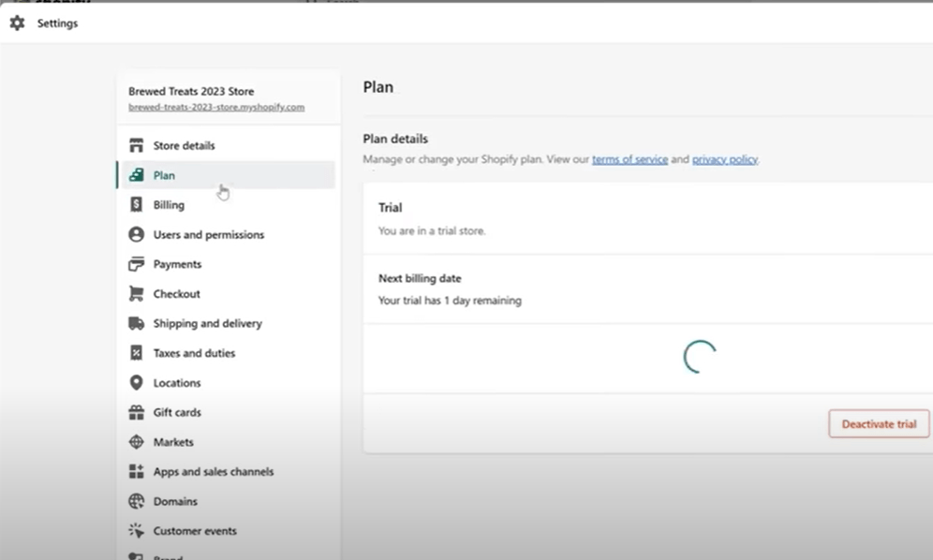This screenshot has height=560, width=933.
Task: Click the Brewed Treats 2023 Store header card
Action: [x=192, y=91]
